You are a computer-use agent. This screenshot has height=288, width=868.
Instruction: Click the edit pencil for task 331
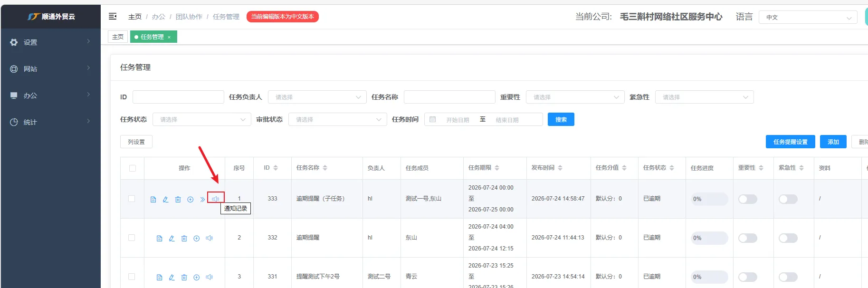coord(172,278)
